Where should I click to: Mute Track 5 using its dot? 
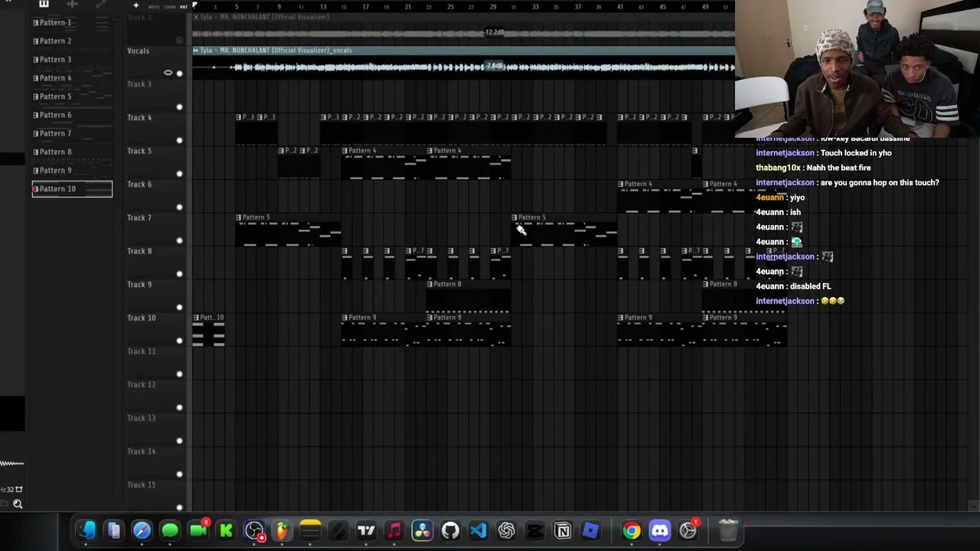[x=179, y=174]
